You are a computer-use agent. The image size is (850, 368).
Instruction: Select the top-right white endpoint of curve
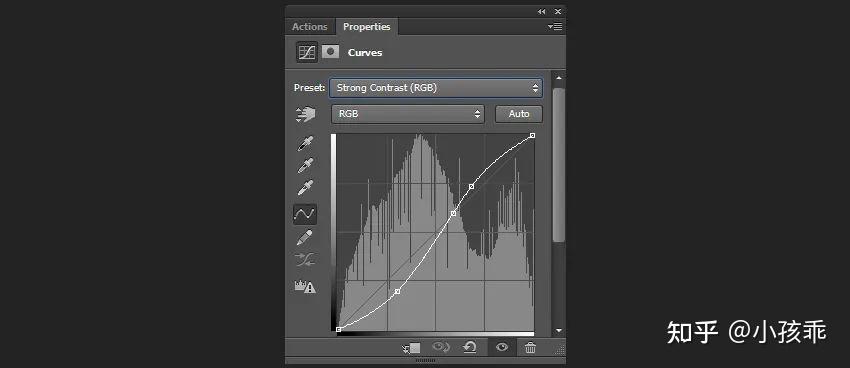532,135
